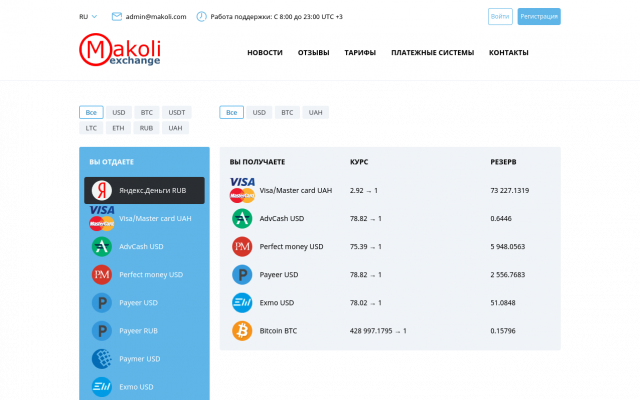
Task: Click AdvCash icon in give list
Action: pos(102,247)
